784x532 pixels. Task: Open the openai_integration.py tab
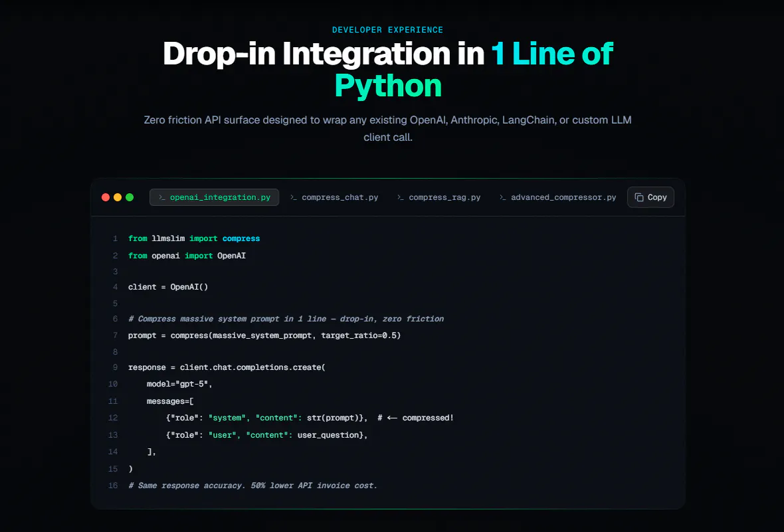[x=214, y=197]
